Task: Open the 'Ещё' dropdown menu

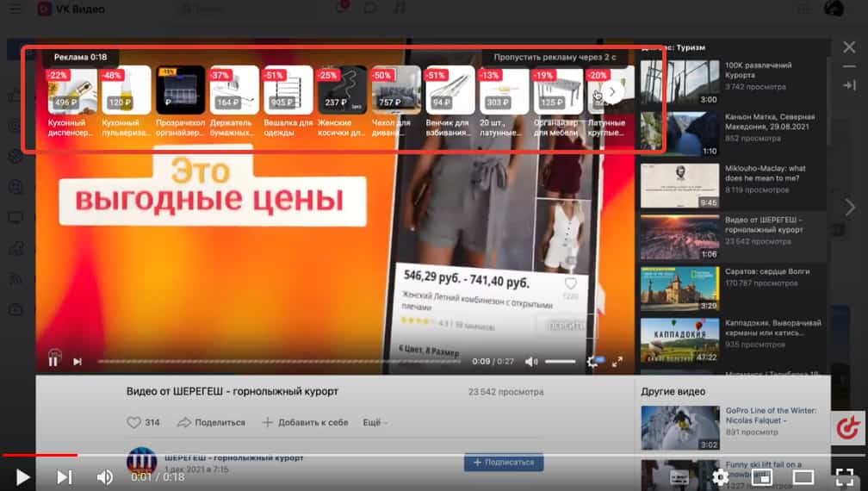Action: pyautogui.click(x=375, y=422)
